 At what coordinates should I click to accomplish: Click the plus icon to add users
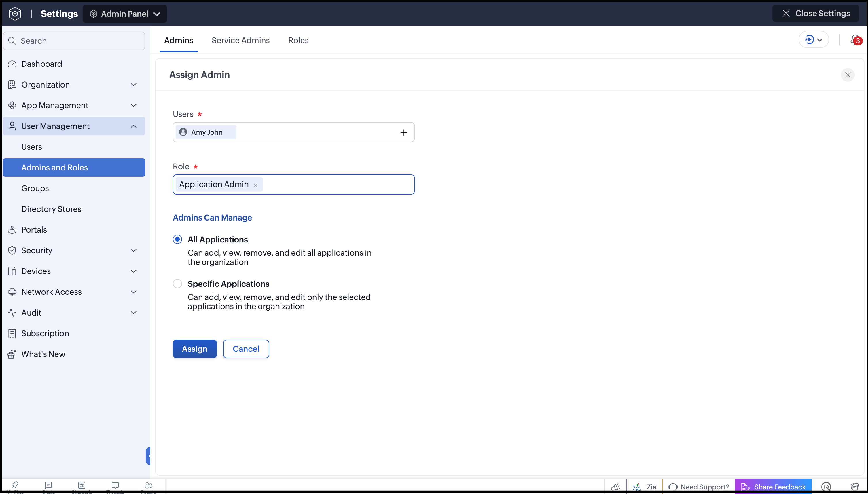[403, 132]
